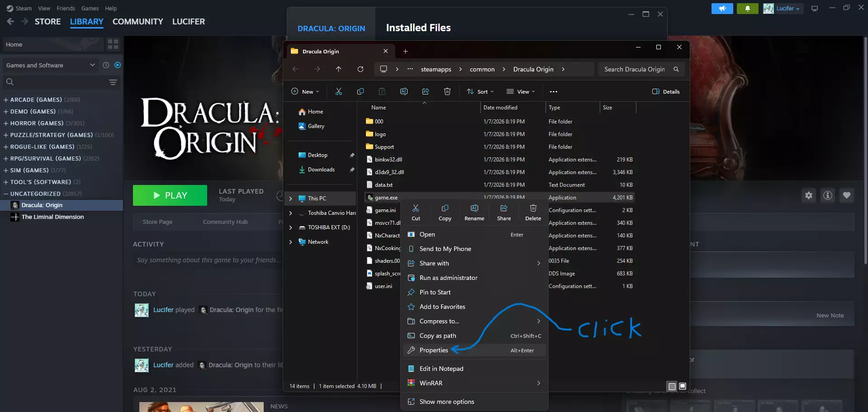
Task: Switch to the STORE tab in Steam
Action: (x=48, y=21)
